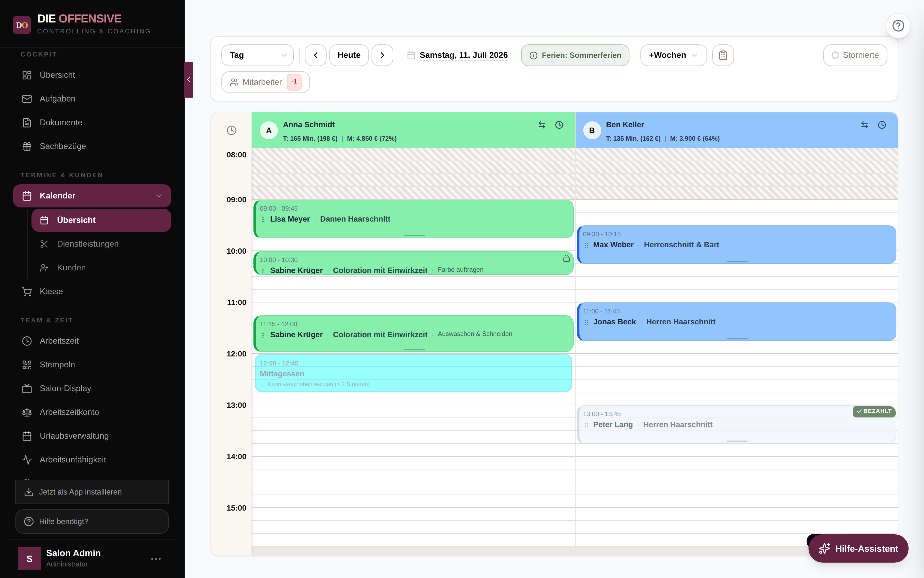924x578 pixels.
Task: Collapse the Kalender menu group
Action: (x=159, y=196)
